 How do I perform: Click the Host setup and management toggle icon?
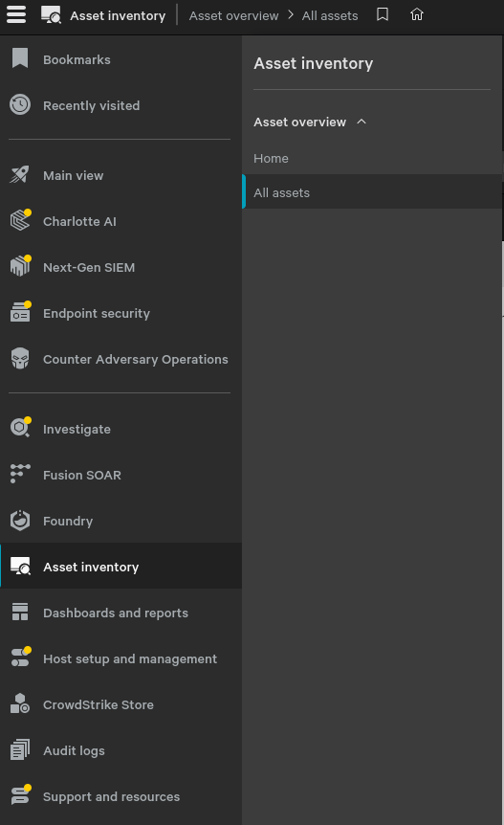coord(20,658)
